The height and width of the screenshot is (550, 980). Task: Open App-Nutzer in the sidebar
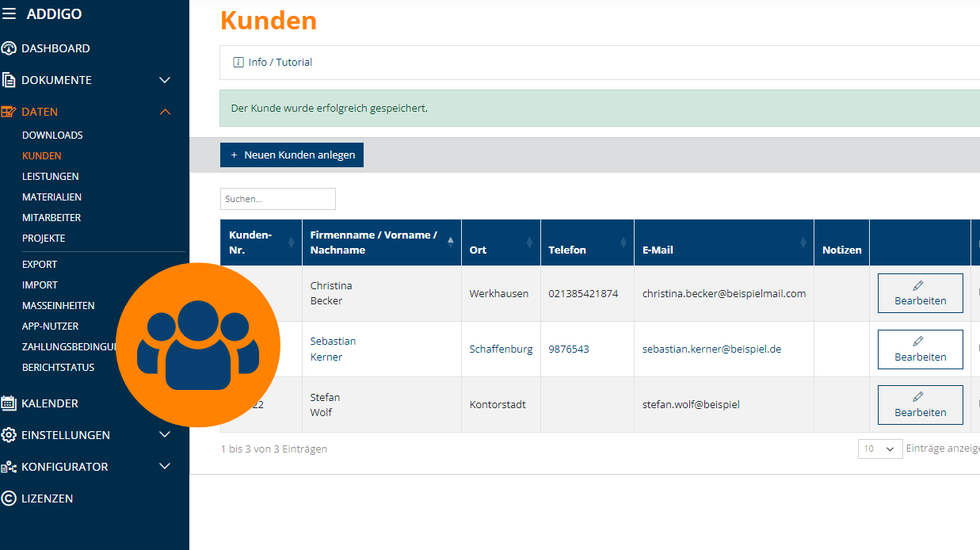pos(50,327)
